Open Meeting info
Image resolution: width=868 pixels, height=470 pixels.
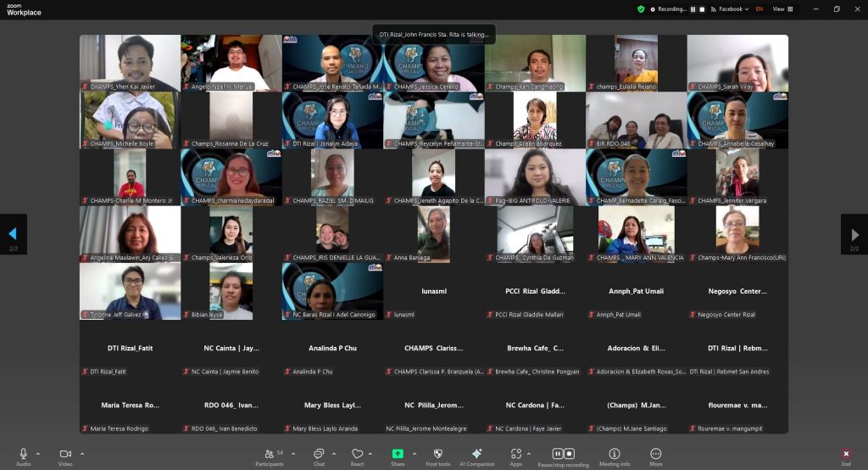tap(615, 456)
